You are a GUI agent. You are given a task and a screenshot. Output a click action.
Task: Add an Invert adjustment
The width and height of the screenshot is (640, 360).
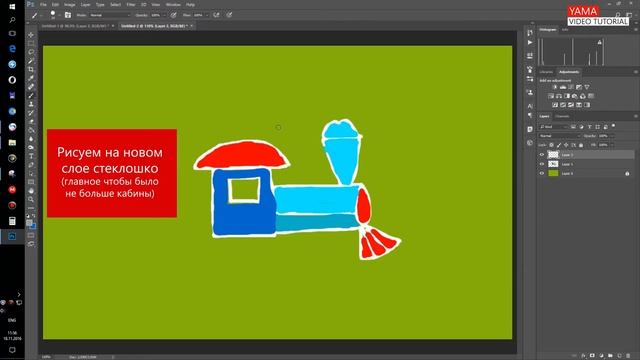(x=555, y=105)
